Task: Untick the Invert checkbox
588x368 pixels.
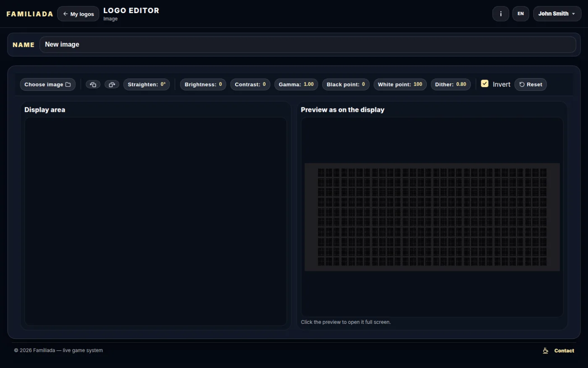Action: click(485, 84)
